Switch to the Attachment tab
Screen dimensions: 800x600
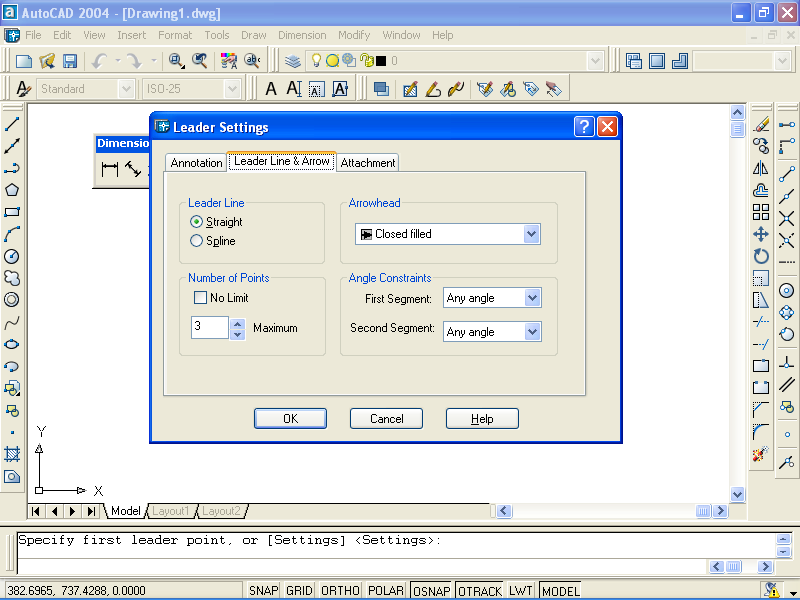[368, 163]
